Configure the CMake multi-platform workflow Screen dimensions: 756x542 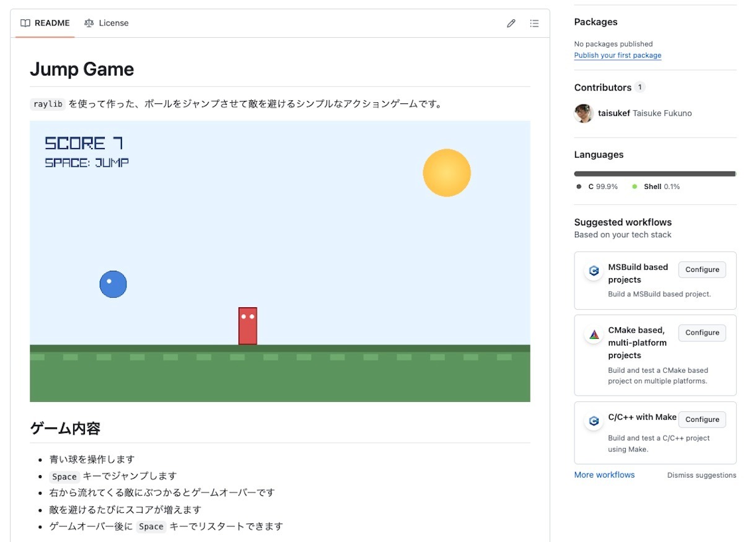pyautogui.click(x=702, y=333)
